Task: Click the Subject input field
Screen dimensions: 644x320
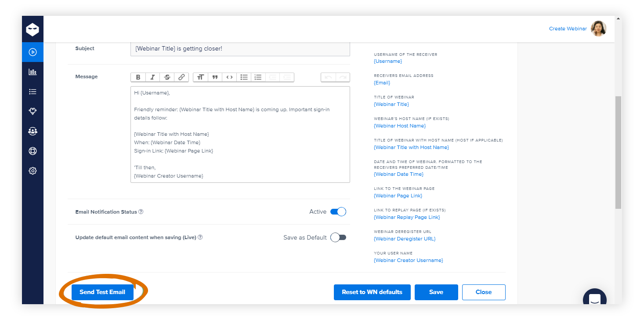Action: 240,49
